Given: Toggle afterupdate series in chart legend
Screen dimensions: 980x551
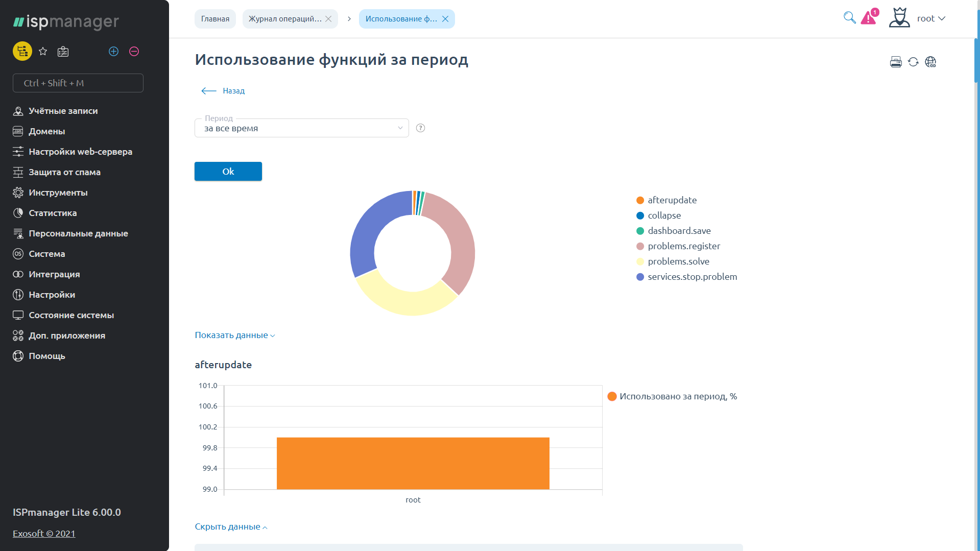Looking at the screenshot, I should (672, 200).
